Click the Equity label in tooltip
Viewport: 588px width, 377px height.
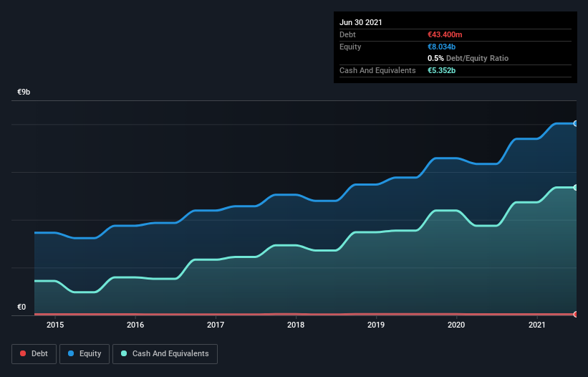tap(350, 47)
